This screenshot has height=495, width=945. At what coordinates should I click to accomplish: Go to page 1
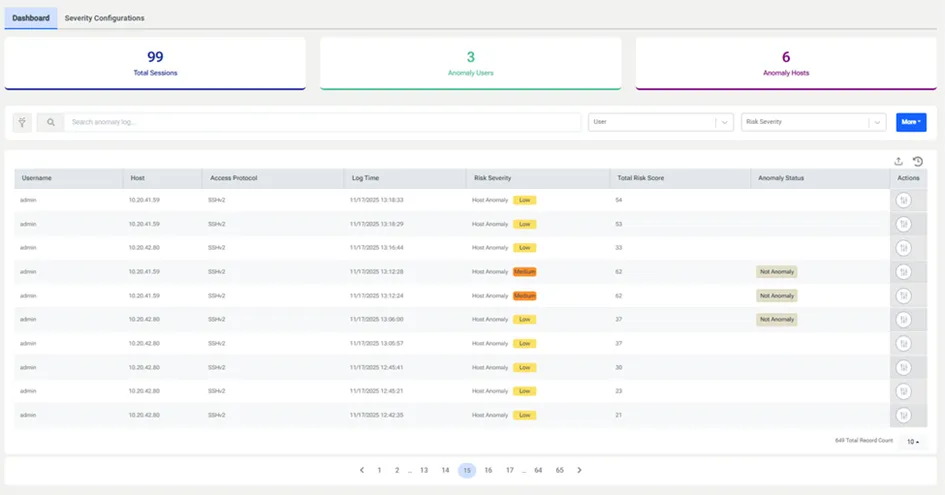point(379,470)
